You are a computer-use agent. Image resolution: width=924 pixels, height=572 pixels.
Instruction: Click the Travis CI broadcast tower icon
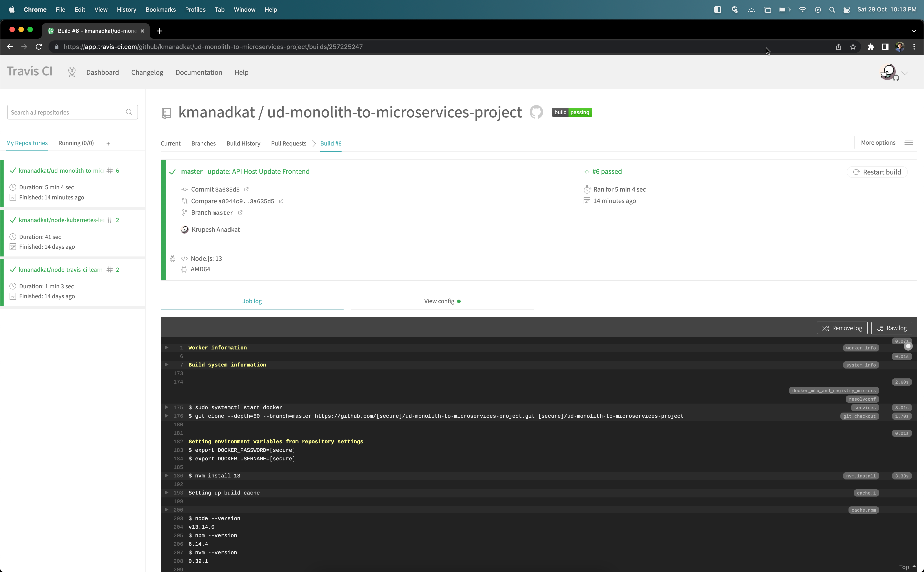71,72
